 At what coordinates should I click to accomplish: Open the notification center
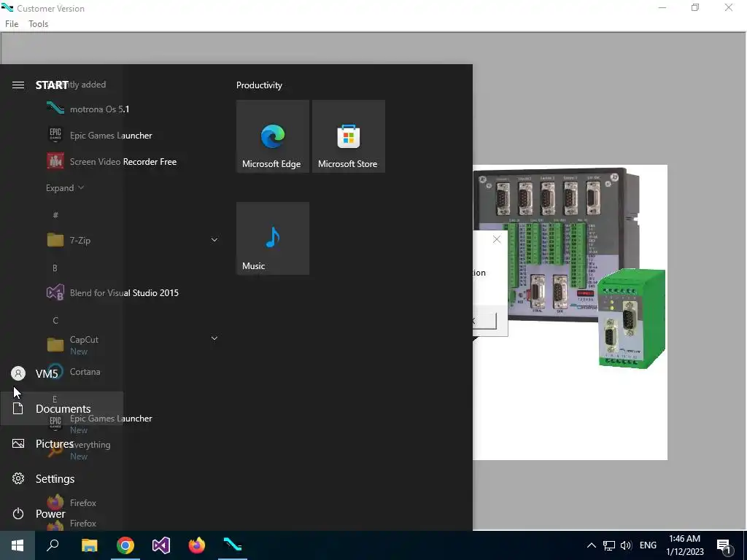point(724,546)
